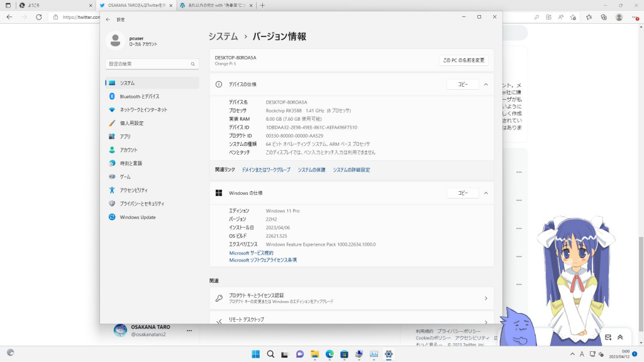Click search magnifier in settings search box
This screenshot has height=362, width=644.
click(192, 64)
